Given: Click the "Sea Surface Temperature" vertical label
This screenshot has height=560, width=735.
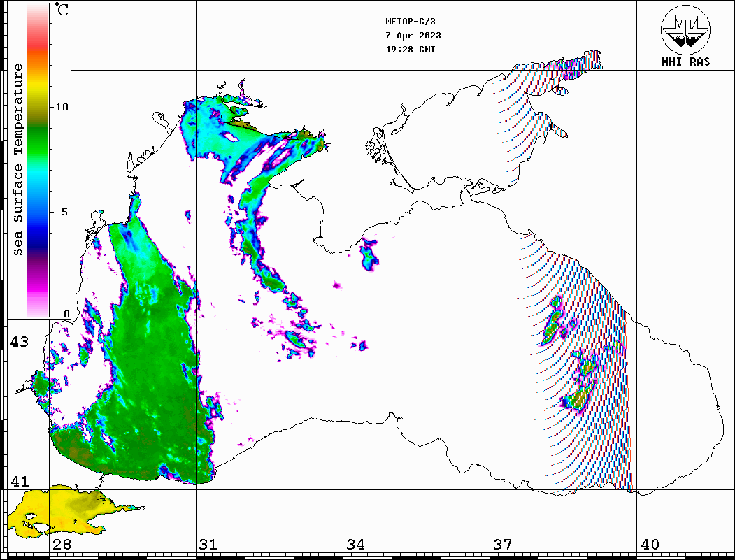Looking at the screenshot, I should tap(17, 160).
